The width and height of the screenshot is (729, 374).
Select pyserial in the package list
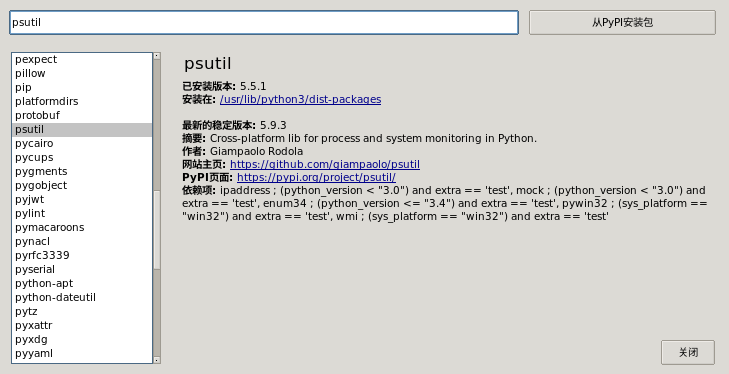(82, 269)
